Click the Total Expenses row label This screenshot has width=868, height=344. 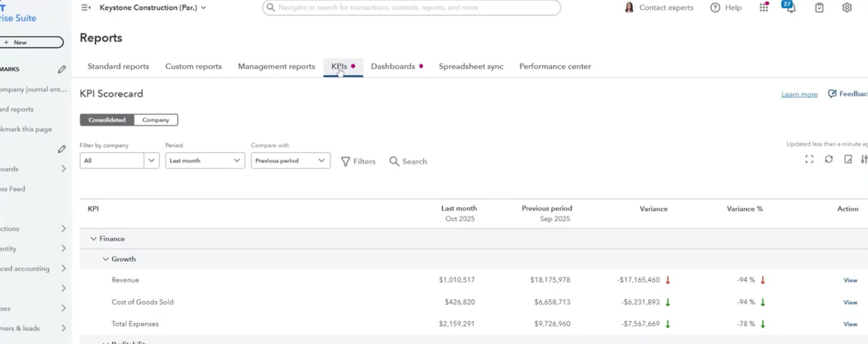pyautogui.click(x=135, y=324)
